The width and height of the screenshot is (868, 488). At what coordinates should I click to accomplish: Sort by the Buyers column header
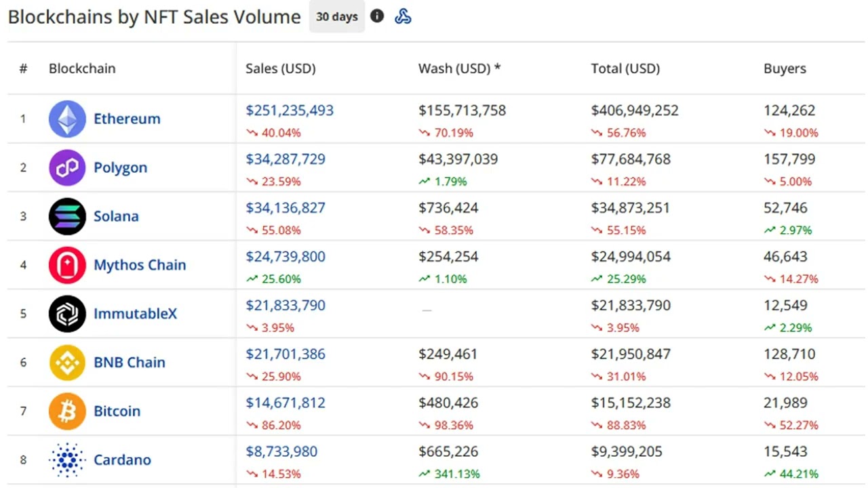coord(785,68)
